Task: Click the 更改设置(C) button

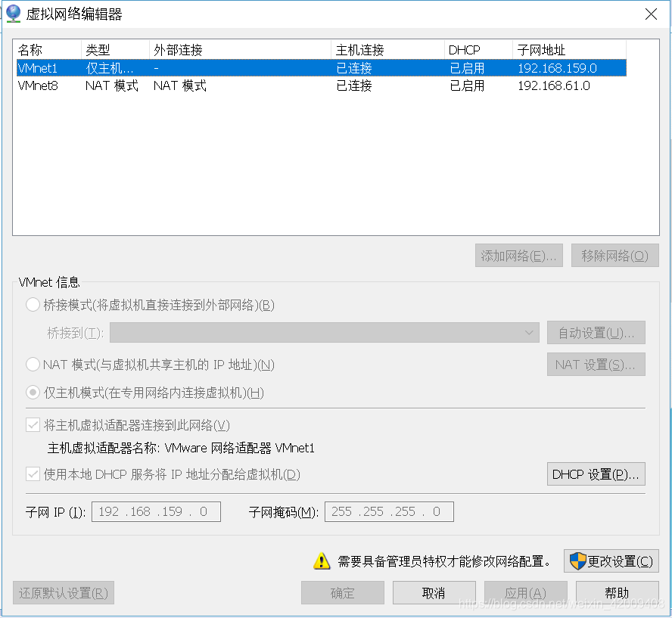Action: coord(611,561)
